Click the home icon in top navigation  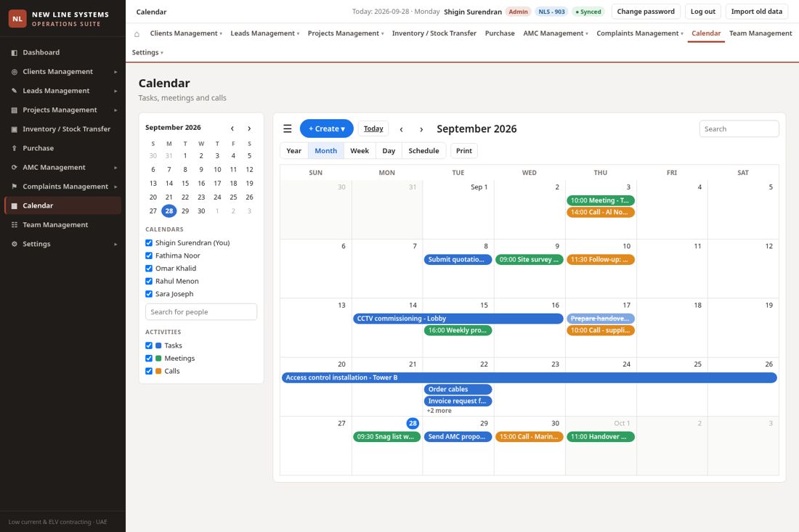click(137, 34)
